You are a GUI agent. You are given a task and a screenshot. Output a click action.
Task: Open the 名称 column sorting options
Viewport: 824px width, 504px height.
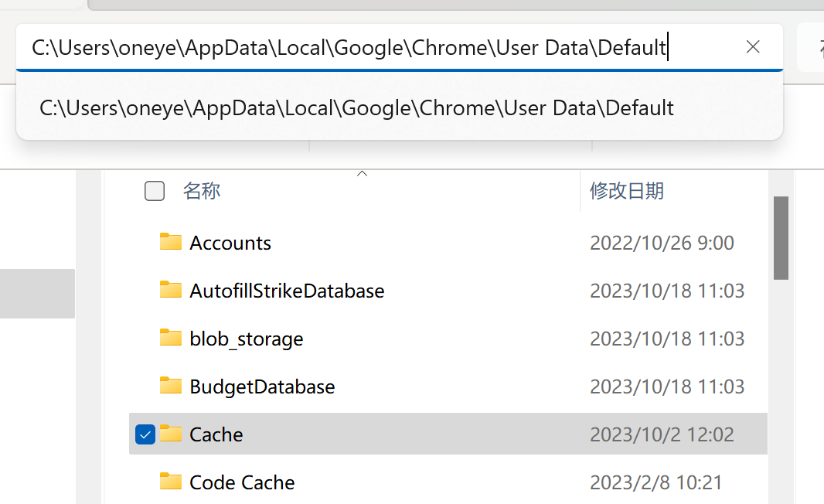pyautogui.click(x=202, y=190)
